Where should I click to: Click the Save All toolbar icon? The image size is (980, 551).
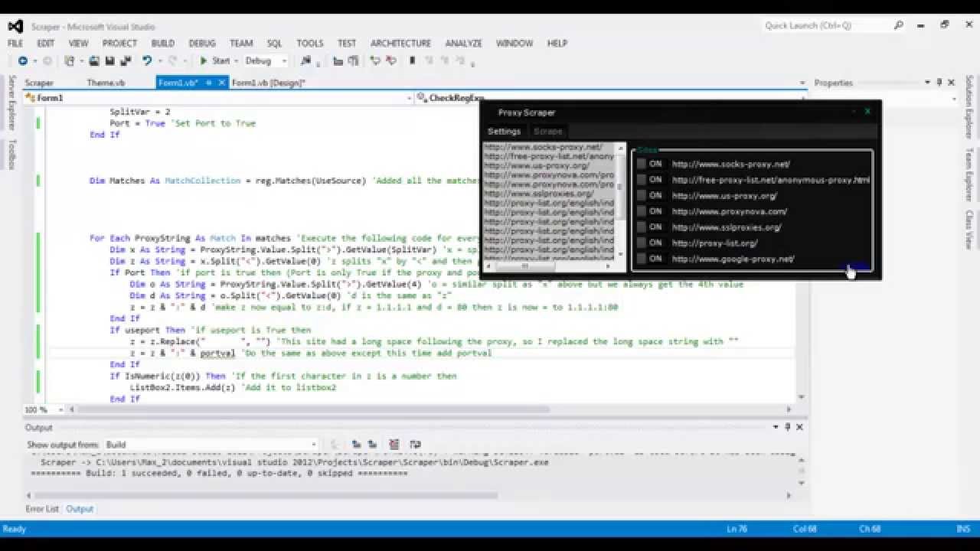tap(124, 60)
